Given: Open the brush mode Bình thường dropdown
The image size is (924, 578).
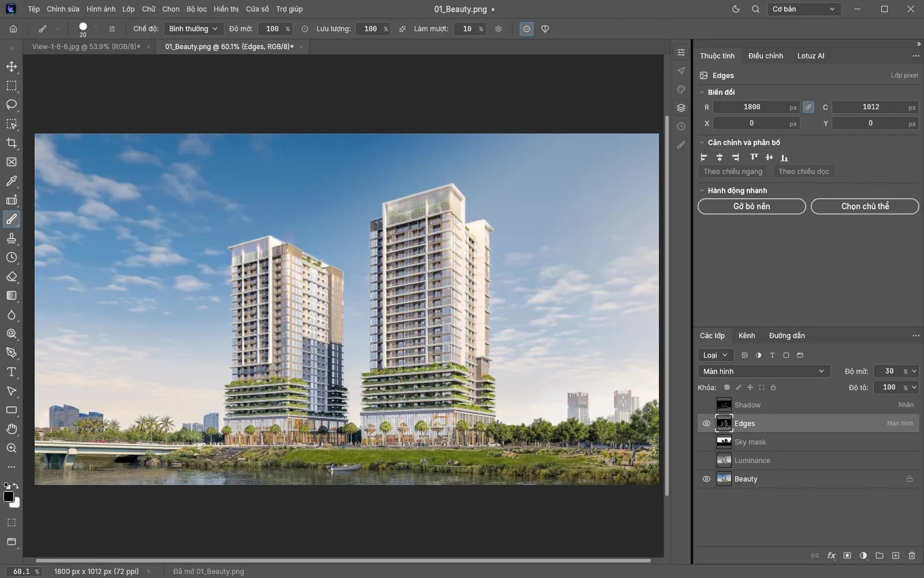Looking at the screenshot, I should [193, 29].
